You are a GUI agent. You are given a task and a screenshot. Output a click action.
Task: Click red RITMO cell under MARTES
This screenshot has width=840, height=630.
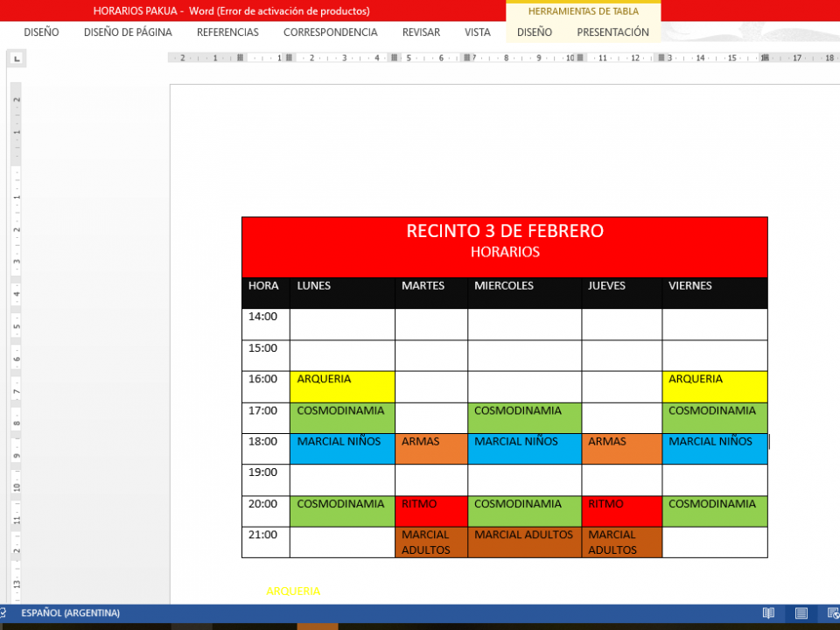(x=431, y=511)
